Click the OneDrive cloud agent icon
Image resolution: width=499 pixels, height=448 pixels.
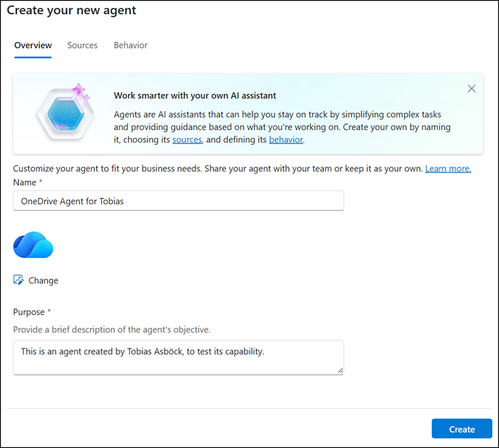pyautogui.click(x=33, y=244)
